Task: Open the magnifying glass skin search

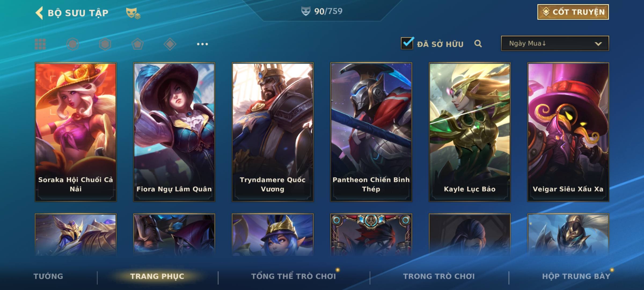Action: click(x=478, y=44)
